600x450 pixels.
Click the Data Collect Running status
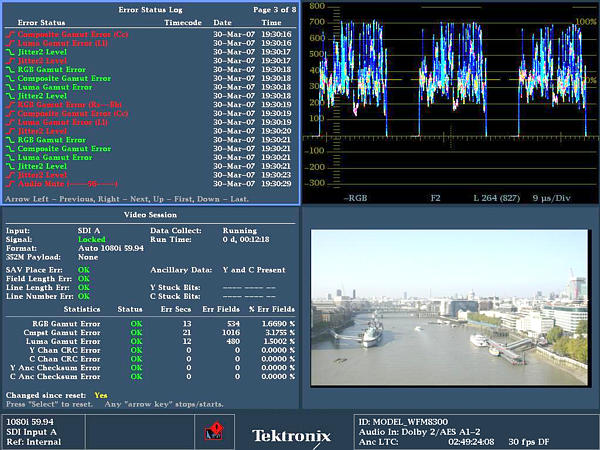click(240, 231)
